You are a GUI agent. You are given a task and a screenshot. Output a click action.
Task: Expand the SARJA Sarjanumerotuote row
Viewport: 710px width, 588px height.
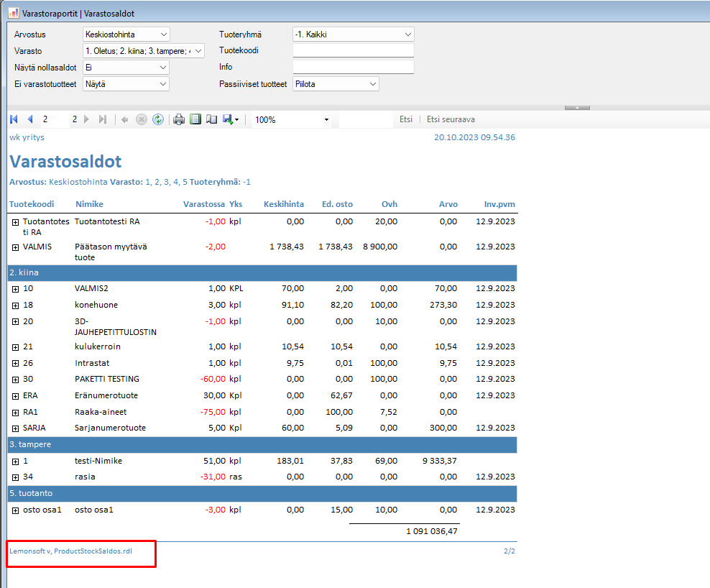[x=15, y=428]
